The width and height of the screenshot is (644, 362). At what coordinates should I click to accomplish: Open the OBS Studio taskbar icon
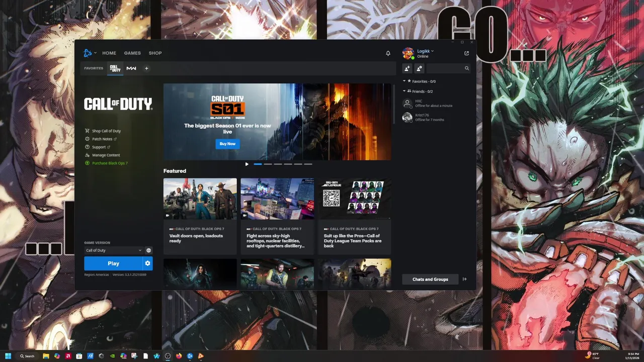coord(168,356)
